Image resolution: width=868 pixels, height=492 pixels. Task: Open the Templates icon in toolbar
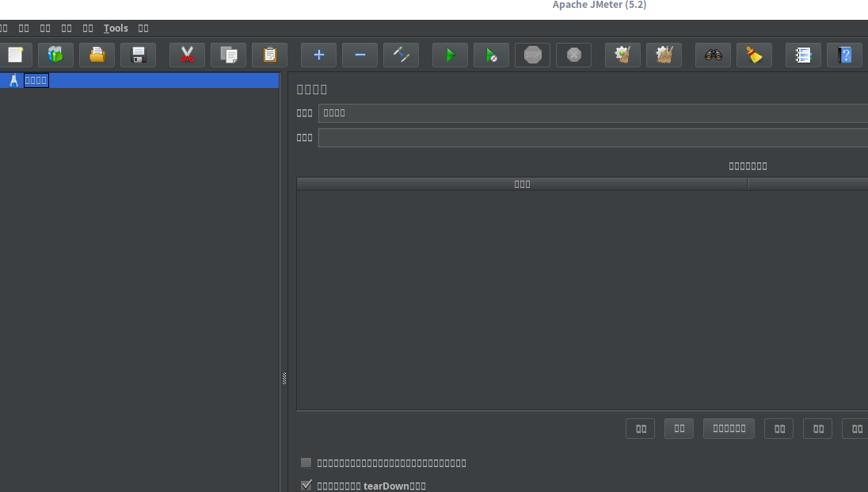55,55
